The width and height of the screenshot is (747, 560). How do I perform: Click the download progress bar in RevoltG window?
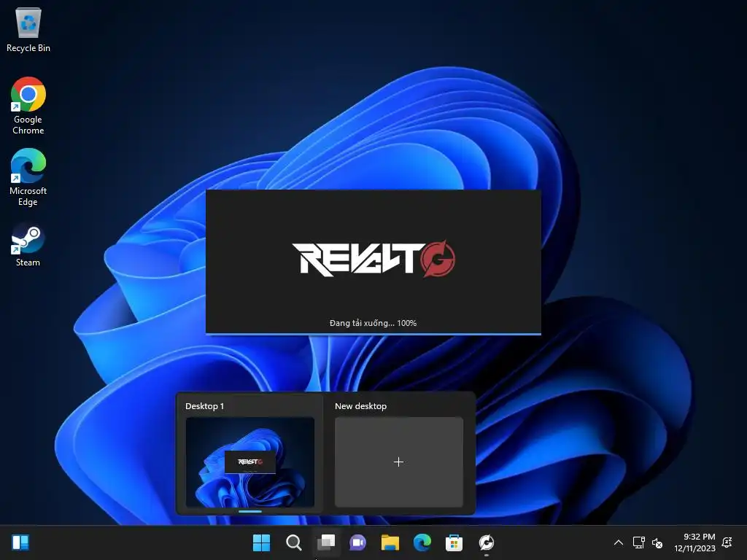[x=373, y=334]
